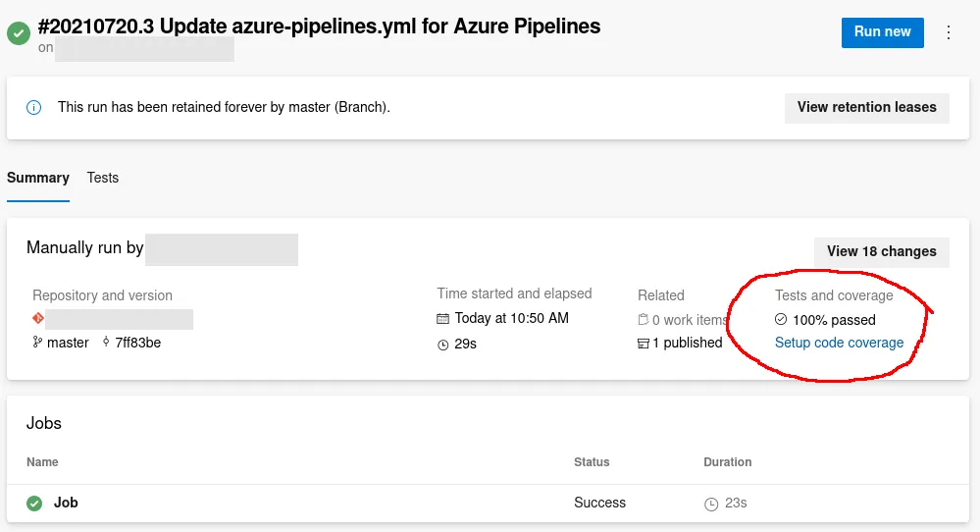Open the View 18 changes button
The height and width of the screenshot is (532, 980).
point(881,251)
